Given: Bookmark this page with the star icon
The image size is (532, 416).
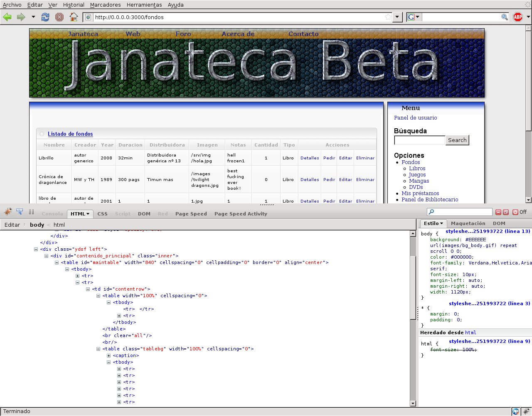Looking at the screenshot, I should tap(388, 17).
